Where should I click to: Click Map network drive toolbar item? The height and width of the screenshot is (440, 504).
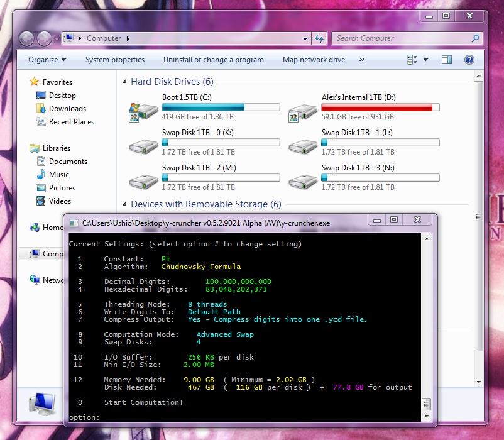point(314,60)
